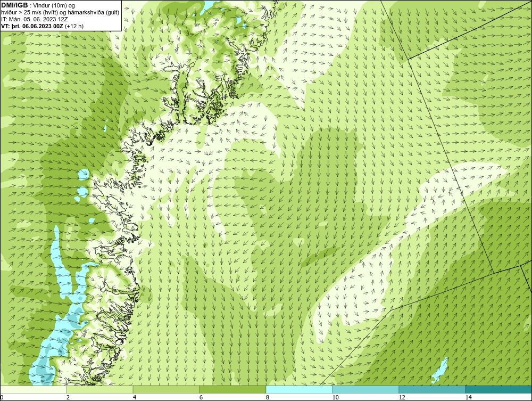Click the legend scale label '12'
532x401 pixels.
click(402, 397)
